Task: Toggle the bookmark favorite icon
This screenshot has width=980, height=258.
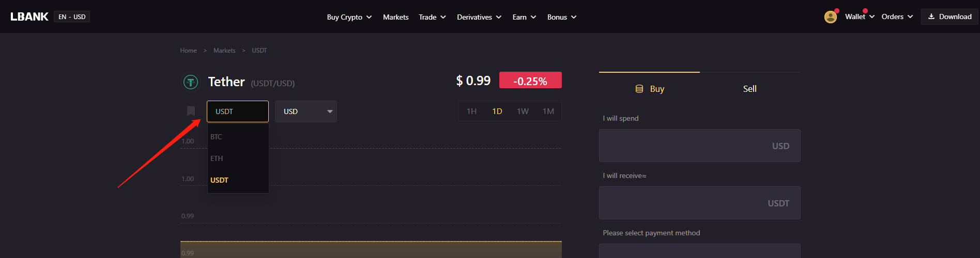Action: (x=191, y=111)
